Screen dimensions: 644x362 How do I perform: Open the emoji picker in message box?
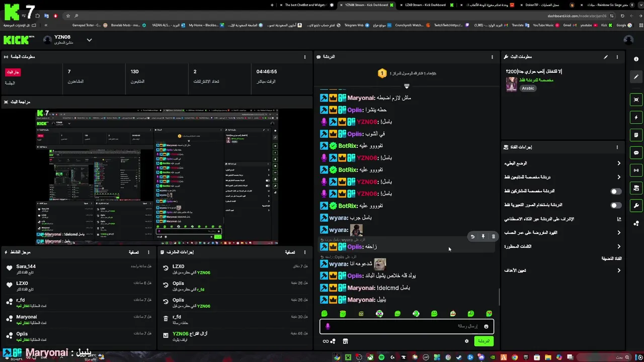click(x=486, y=326)
